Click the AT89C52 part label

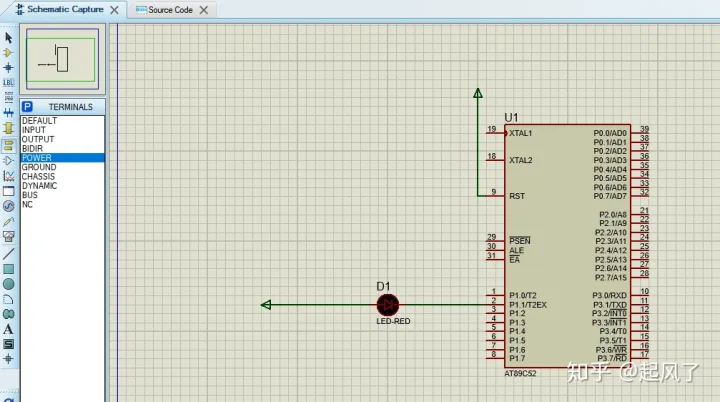point(520,374)
